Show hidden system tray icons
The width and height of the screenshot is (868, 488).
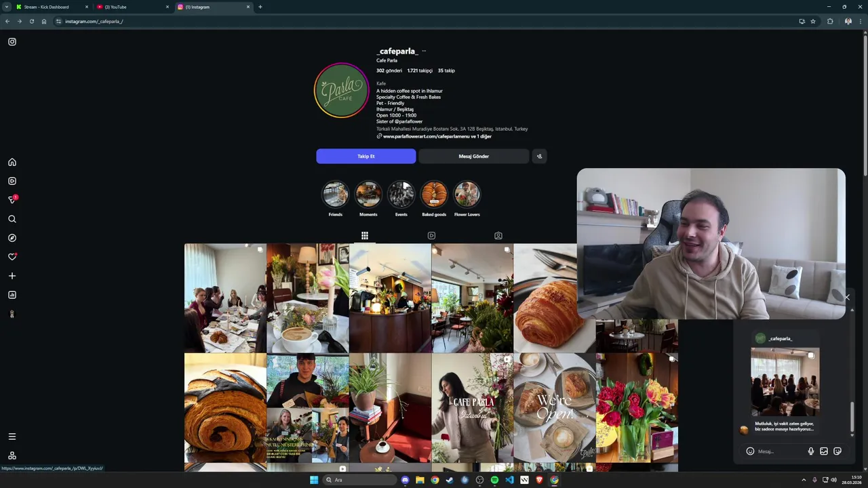coord(804,480)
